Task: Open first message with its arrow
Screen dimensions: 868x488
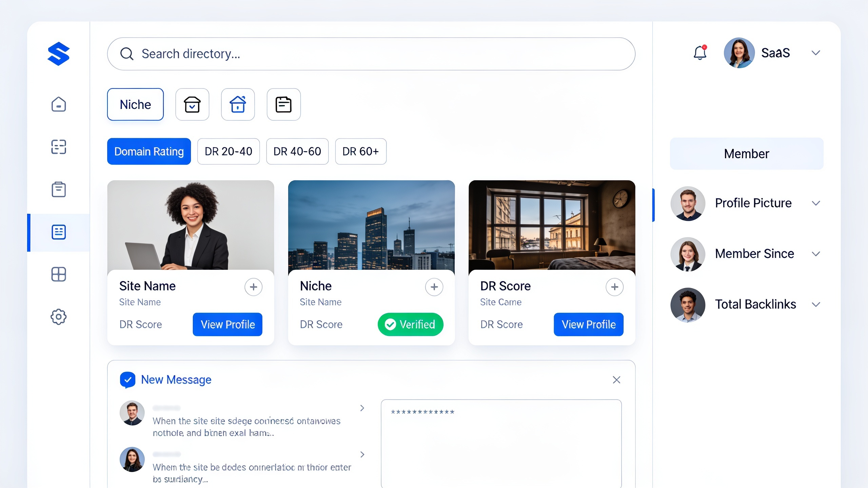Action: coord(362,408)
